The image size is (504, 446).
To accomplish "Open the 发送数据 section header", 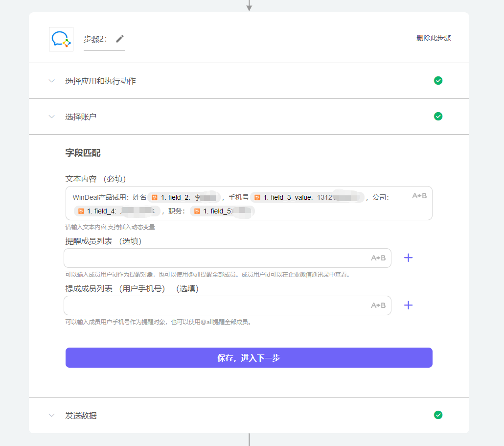I will click(249, 415).
